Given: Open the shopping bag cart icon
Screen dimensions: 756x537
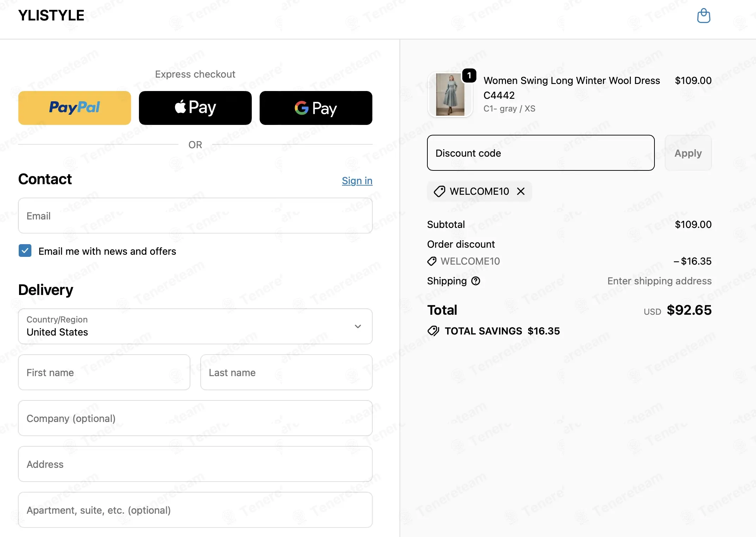Looking at the screenshot, I should click(x=703, y=16).
